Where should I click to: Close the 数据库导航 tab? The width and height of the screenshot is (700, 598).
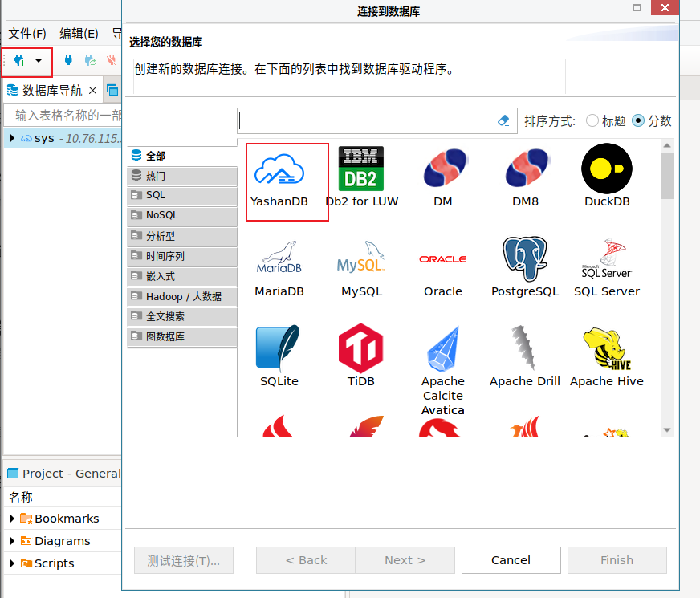(93, 91)
